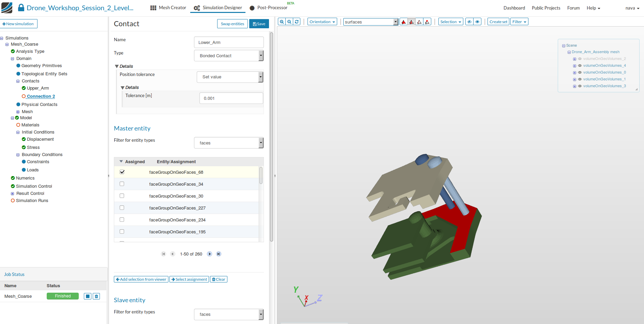Hide volumeOnGeoVolumes_4 via eye icon
The height and width of the screenshot is (324, 644).
point(580,66)
